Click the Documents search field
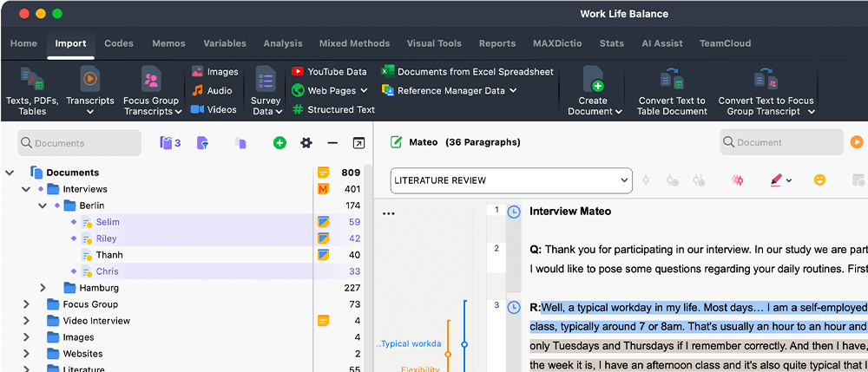The height and width of the screenshot is (372, 868). pos(80,143)
